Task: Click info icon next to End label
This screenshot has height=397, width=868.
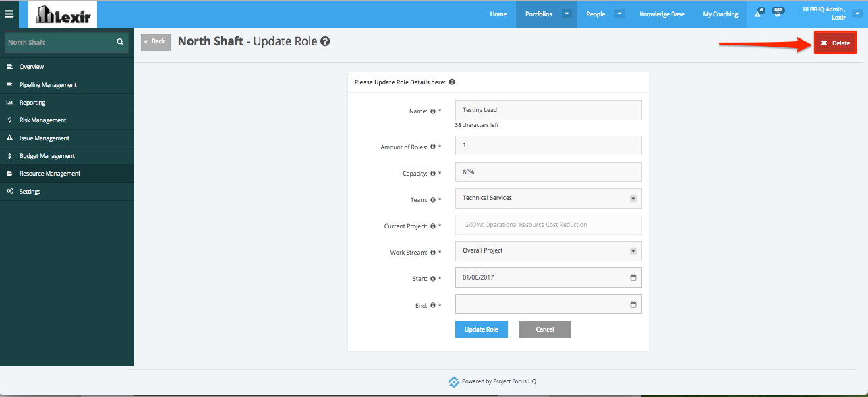Action: (433, 305)
